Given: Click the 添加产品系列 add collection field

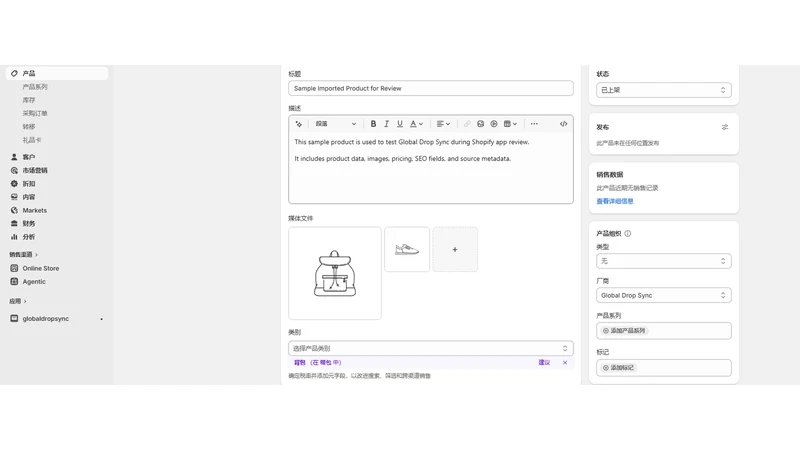Looking at the screenshot, I should click(664, 331).
